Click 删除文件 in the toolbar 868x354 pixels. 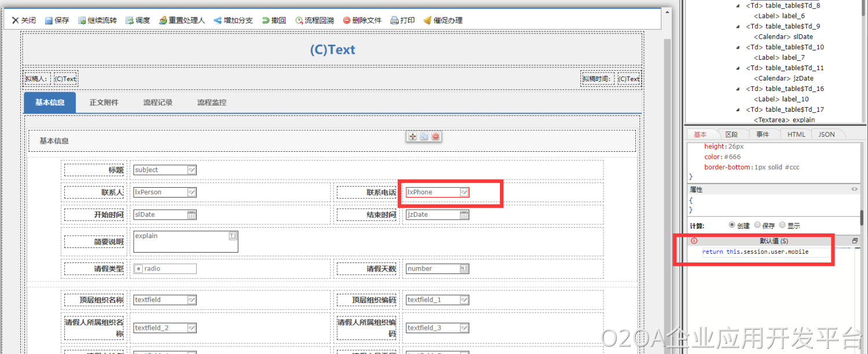(x=362, y=20)
